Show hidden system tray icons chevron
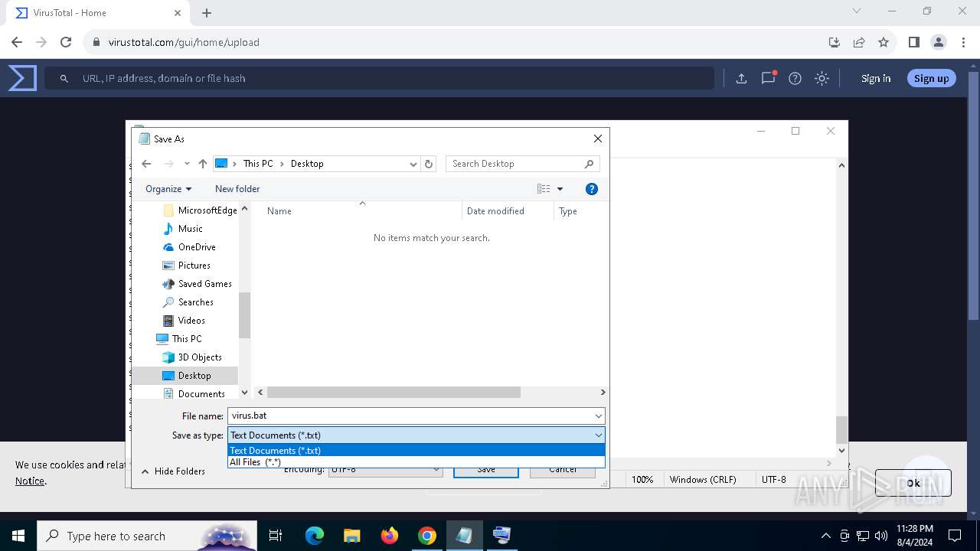980x551 pixels. pos(825,536)
